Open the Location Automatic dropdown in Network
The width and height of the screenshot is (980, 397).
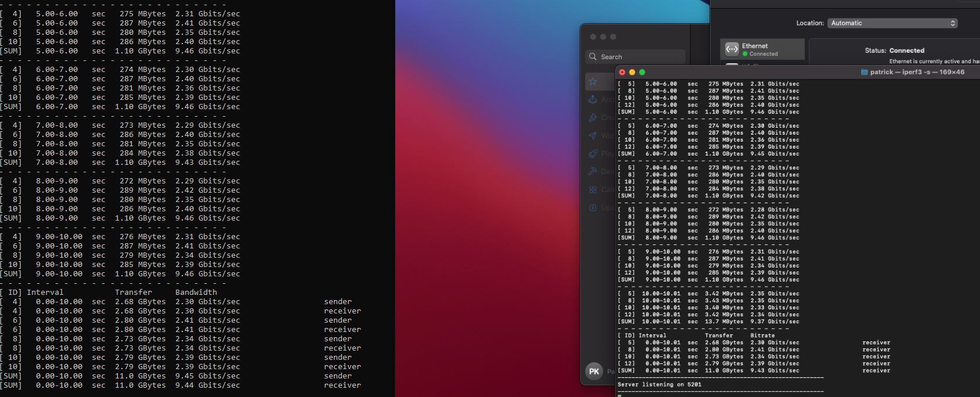pyautogui.click(x=892, y=23)
